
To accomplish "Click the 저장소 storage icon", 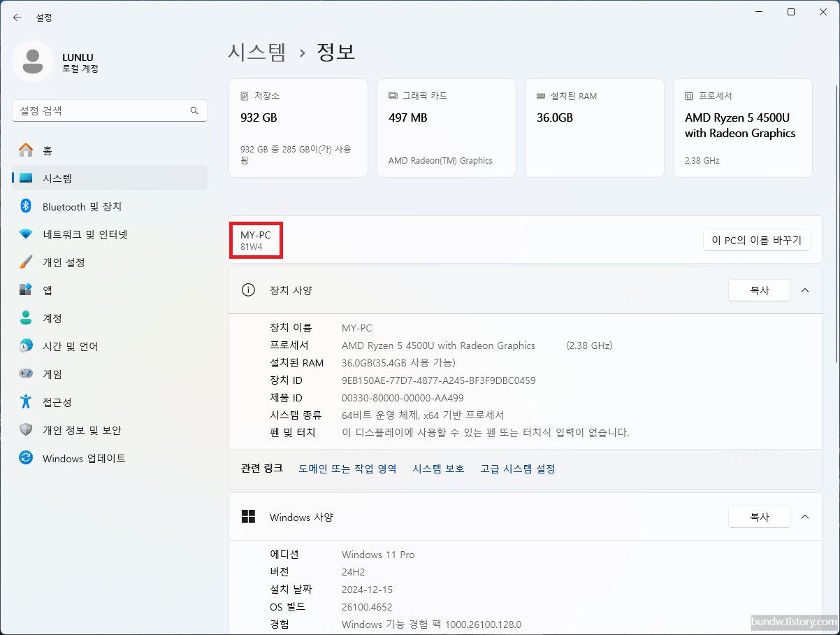I will 245,96.
